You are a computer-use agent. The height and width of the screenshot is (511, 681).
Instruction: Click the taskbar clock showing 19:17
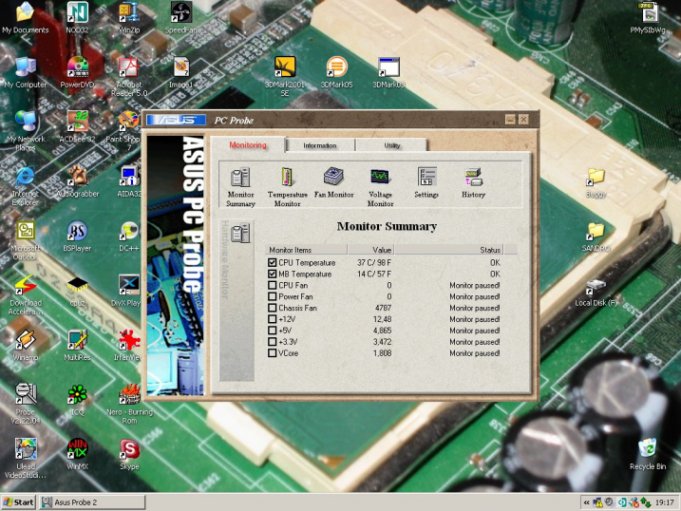point(664,502)
